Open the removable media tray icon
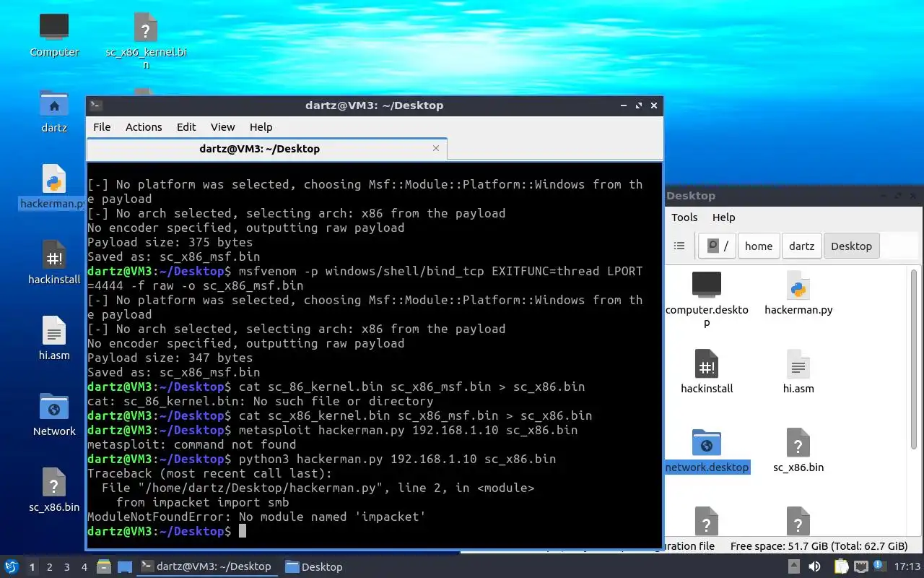924x578 pixels. pyautogui.click(x=793, y=566)
